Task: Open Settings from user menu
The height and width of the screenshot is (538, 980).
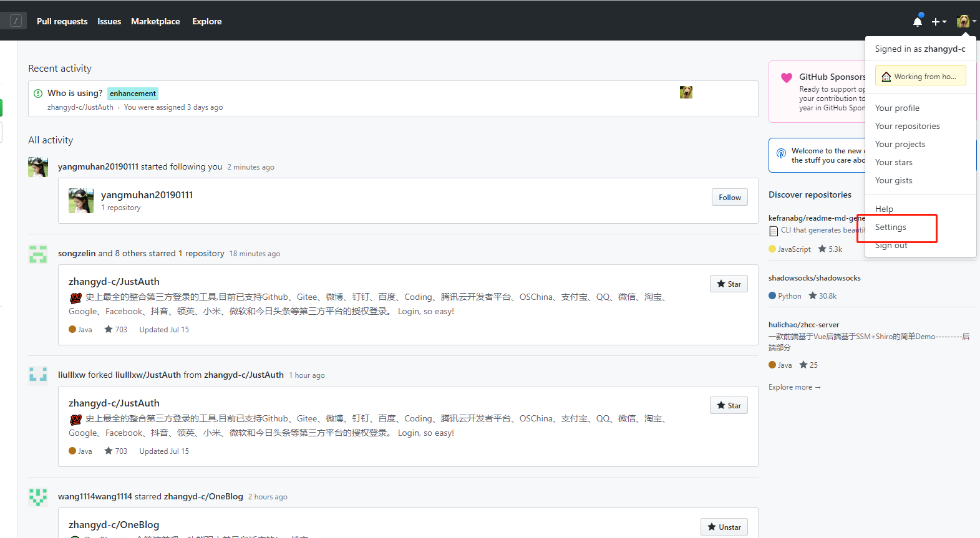Action: pos(890,227)
